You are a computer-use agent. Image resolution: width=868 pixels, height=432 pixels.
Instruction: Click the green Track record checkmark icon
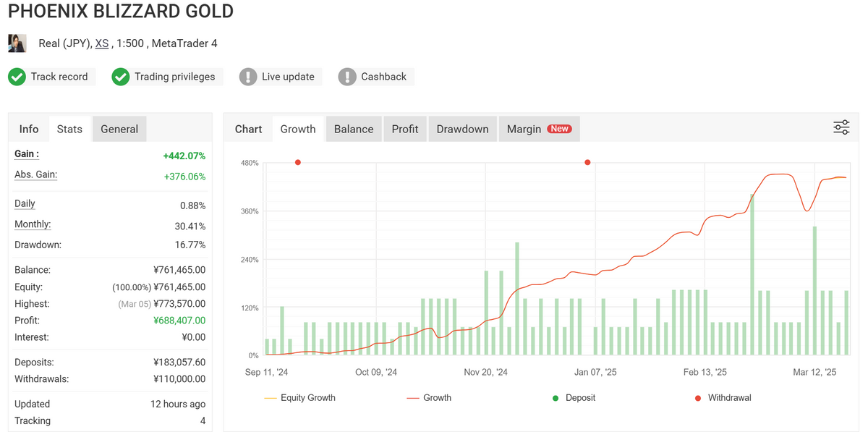coord(17,77)
